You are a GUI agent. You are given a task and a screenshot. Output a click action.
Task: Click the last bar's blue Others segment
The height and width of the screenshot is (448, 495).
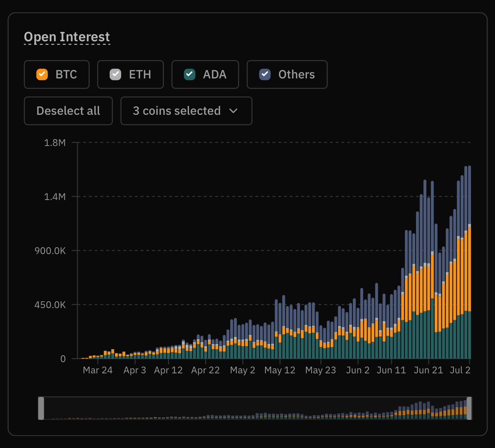click(x=469, y=195)
